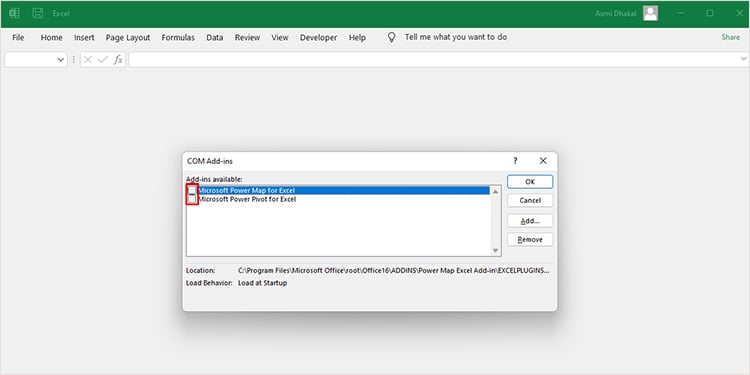Check the Microsoft Power Map for Excel box
Viewport: 750px width, 375px height.
click(x=192, y=190)
